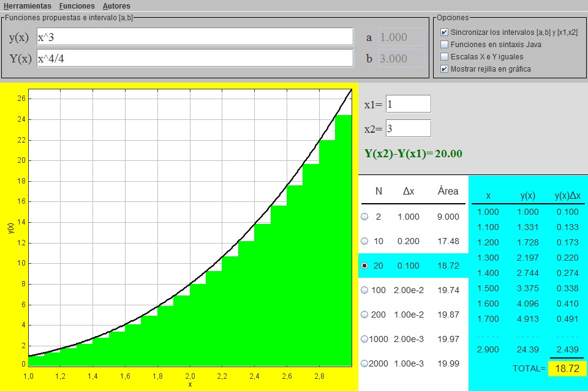Click the yellow TOTAL value 18.72
This screenshot has width=588, height=391.
point(567,368)
